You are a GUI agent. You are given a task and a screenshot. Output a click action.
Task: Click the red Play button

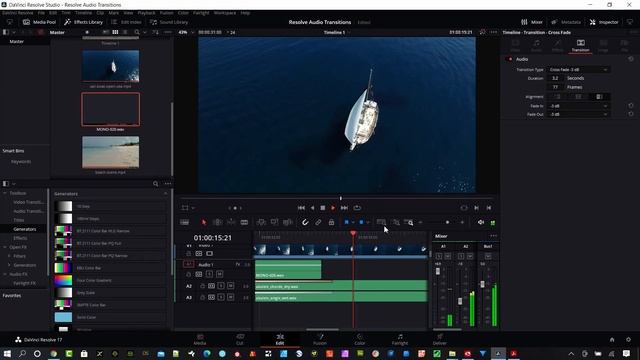[x=333, y=208]
